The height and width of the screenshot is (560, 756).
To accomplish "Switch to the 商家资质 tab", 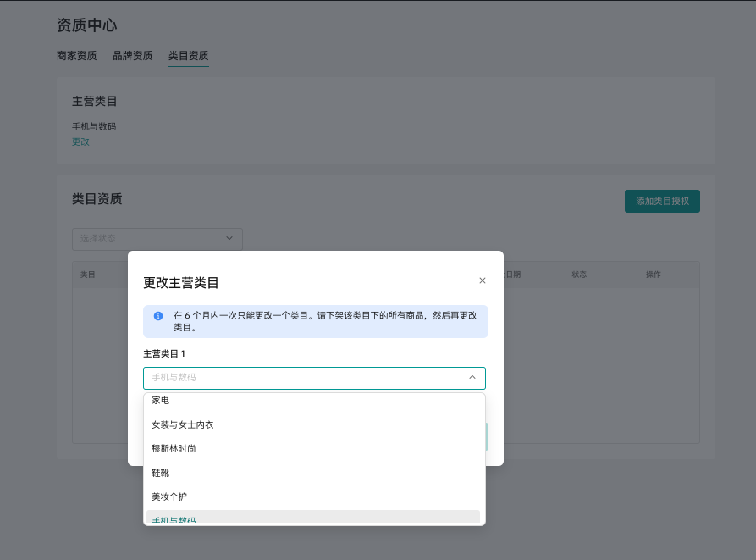I will point(76,56).
